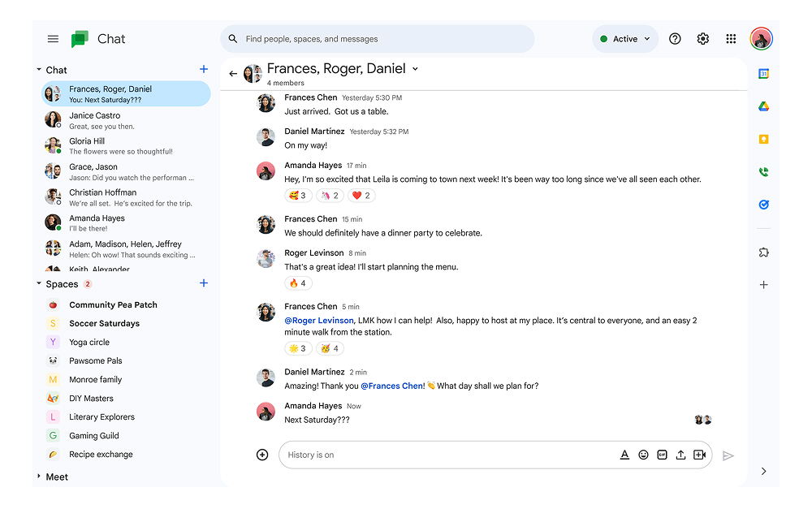812x509 pixels.
Task: Open text formatting options in the message bar
Action: (624, 455)
